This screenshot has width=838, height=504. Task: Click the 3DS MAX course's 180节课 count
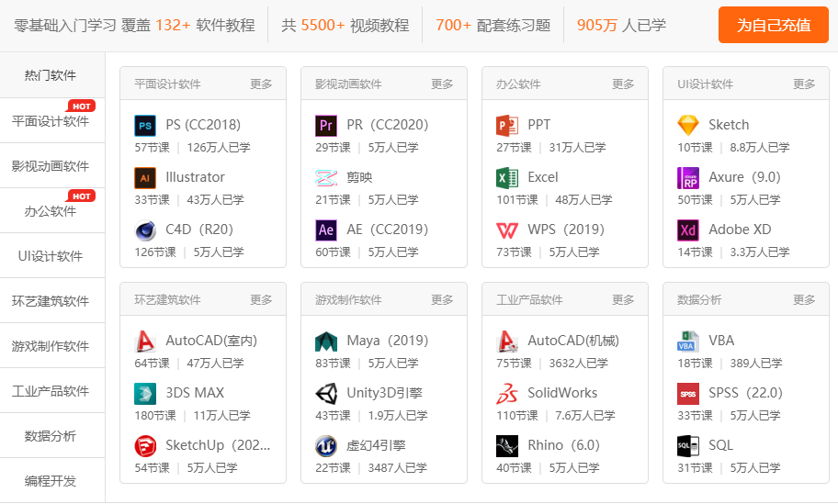[155, 415]
